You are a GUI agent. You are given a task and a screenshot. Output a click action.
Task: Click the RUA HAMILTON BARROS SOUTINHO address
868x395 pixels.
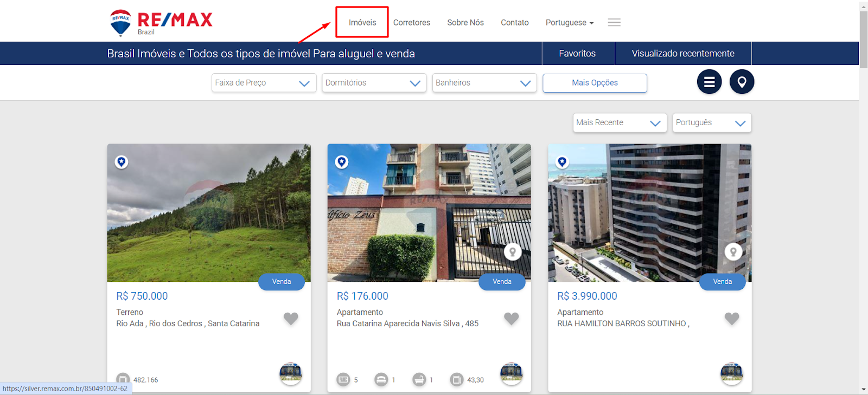tap(623, 323)
